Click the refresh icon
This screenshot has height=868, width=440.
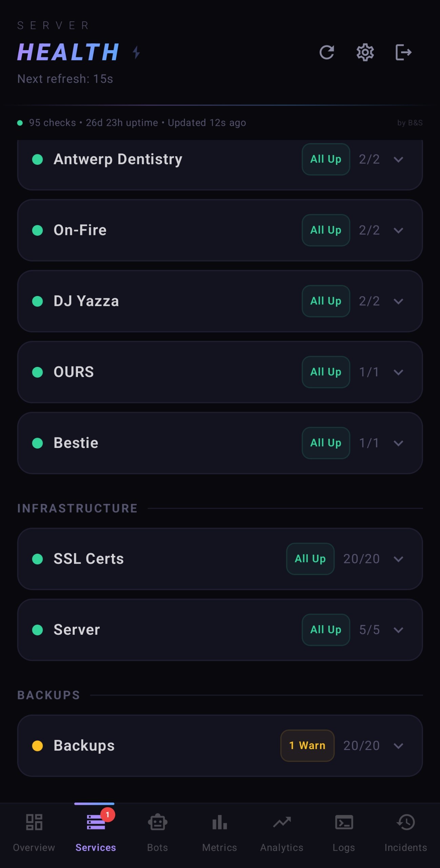click(327, 53)
